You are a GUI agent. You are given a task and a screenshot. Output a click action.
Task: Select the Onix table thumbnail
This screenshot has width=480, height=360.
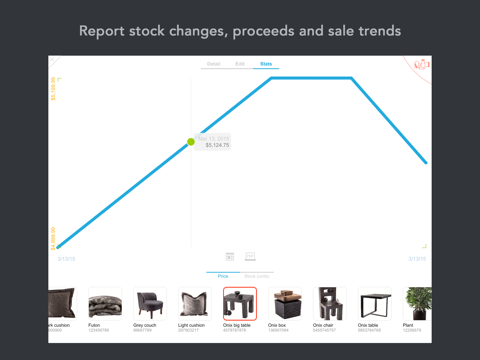pos(375,304)
